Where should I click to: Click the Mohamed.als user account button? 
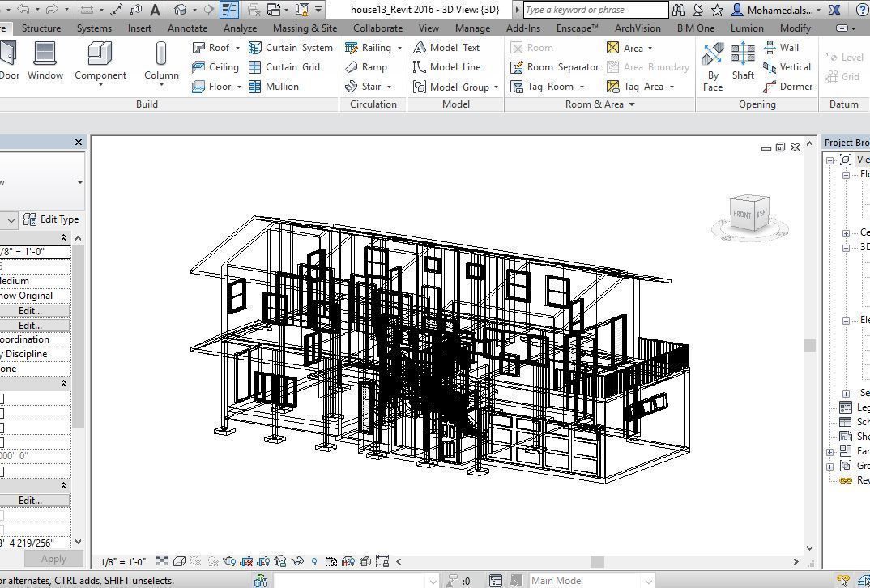click(776, 10)
